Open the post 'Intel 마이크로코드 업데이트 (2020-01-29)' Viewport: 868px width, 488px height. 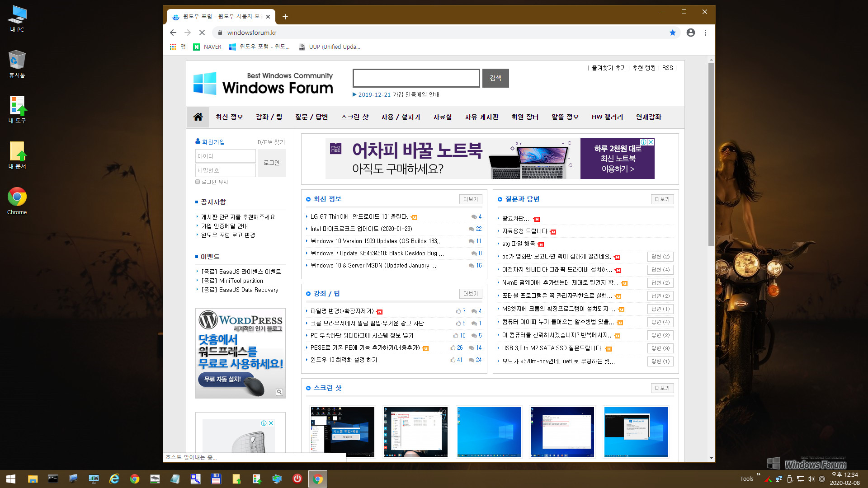[361, 229]
